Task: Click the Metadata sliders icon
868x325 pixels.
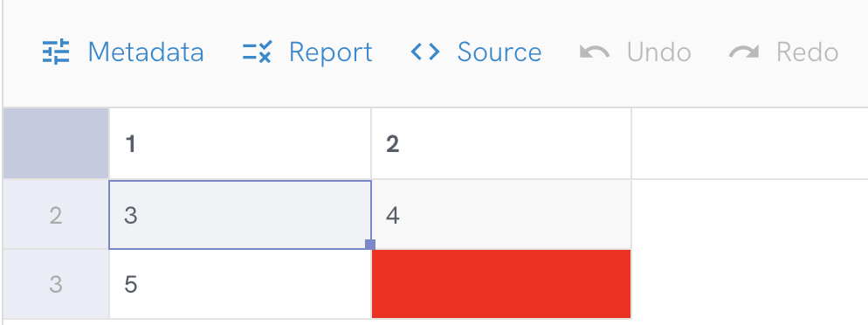Action: tap(56, 52)
